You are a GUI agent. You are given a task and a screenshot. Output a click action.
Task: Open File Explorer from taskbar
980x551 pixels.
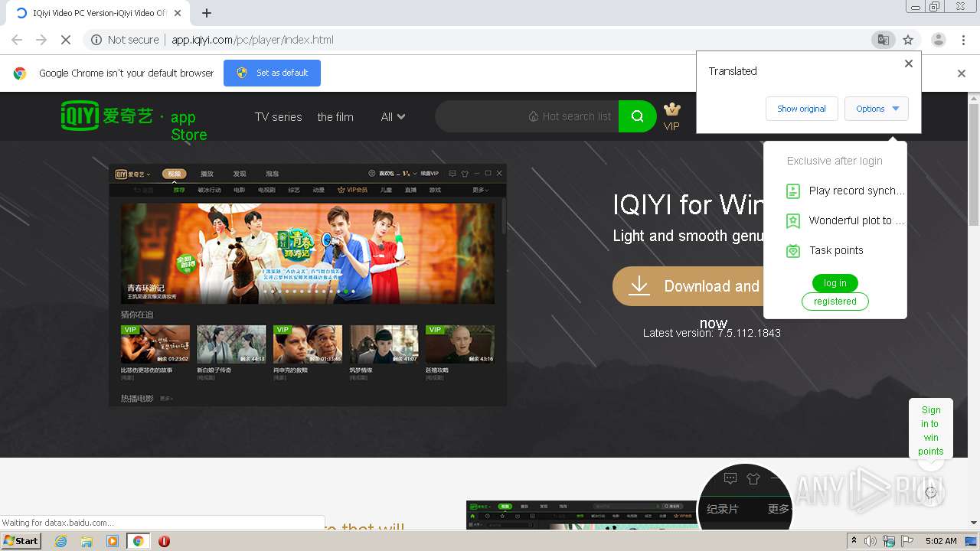coord(87,541)
